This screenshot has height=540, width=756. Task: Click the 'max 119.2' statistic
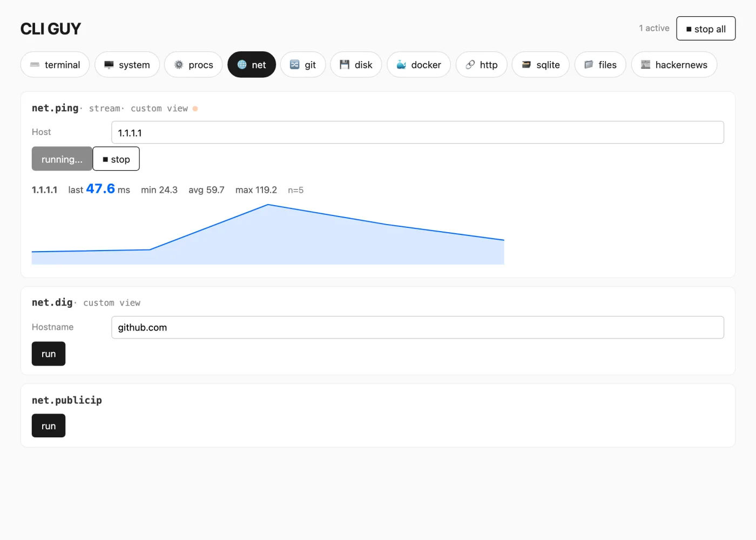[256, 190]
